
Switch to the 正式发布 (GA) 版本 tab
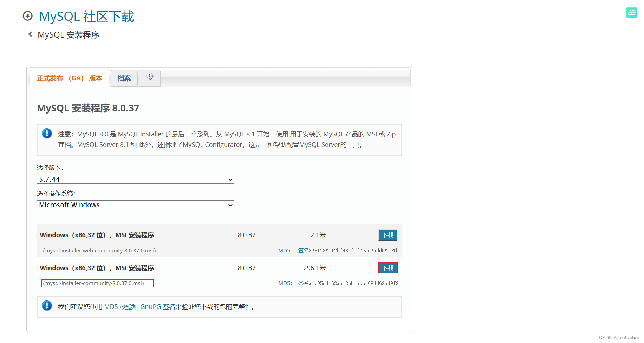tap(70, 78)
